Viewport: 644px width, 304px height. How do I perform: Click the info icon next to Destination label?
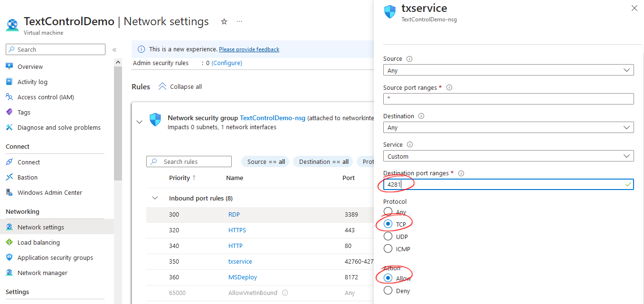click(421, 116)
